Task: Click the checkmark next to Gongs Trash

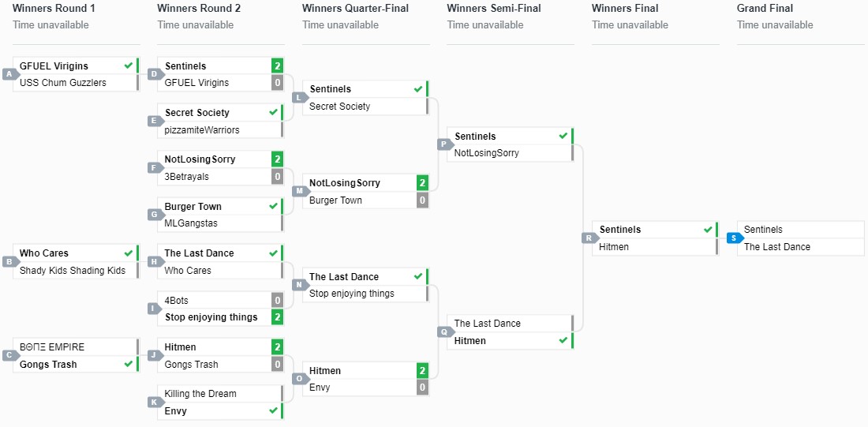Action: tap(129, 364)
